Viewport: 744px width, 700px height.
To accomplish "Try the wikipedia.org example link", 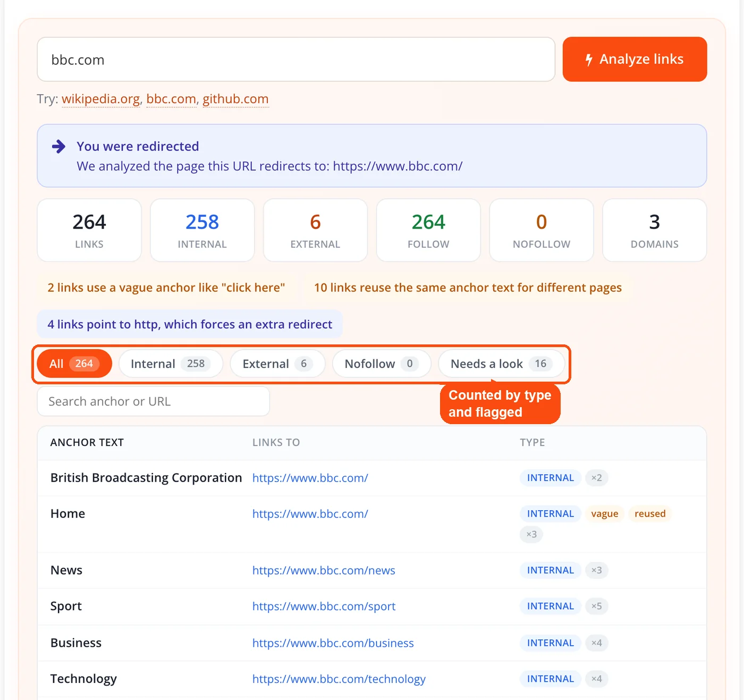I will pyautogui.click(x=101, y=99).
